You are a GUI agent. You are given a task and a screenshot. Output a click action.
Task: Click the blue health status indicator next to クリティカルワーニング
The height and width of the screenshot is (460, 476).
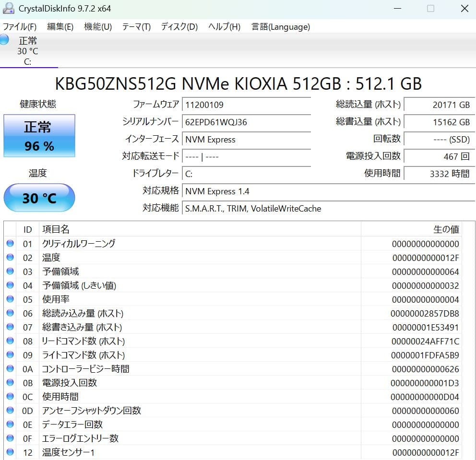tap(11, 244)
